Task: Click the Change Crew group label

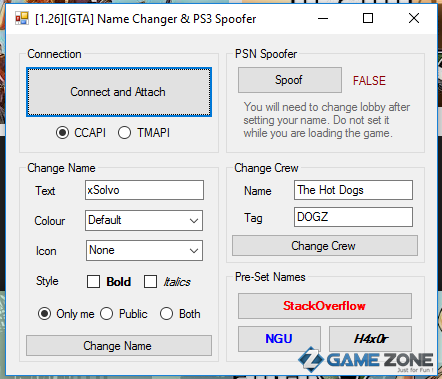Action: [x=266, y=168]
